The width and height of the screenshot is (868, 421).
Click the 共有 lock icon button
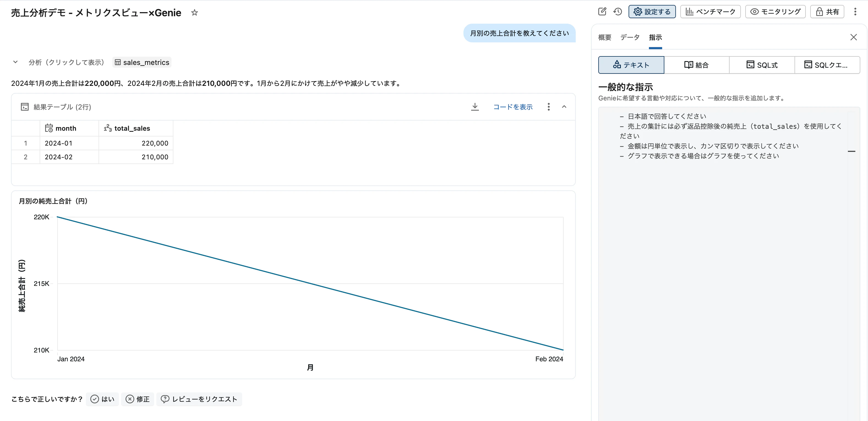[827, 11]
